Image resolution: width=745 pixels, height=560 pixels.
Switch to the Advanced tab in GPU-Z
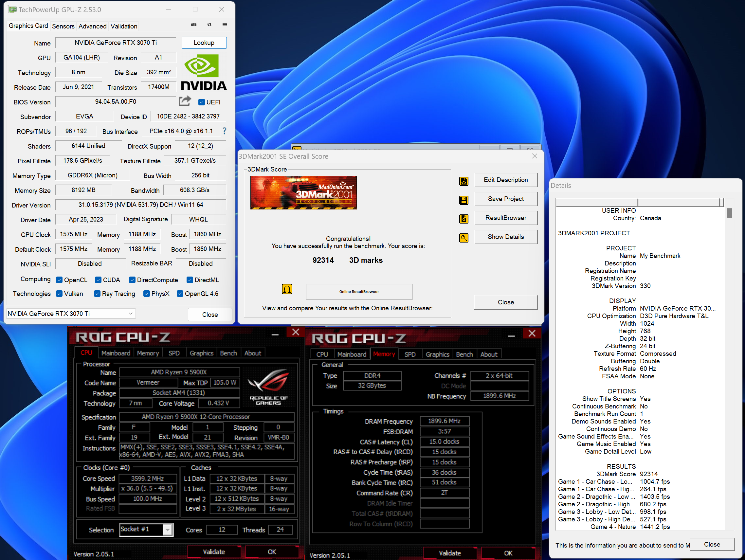pyautogui.click(x=92, y=26)
